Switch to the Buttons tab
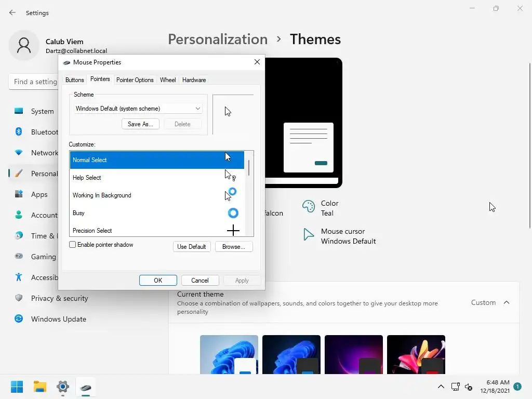The height and width of the screenshot is (399, 532). click(75, 80)
